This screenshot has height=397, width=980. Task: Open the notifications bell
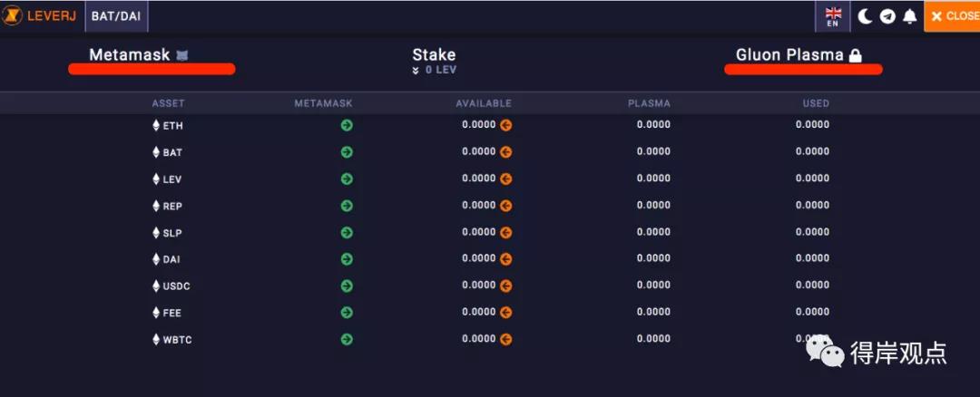pos(910,17)
